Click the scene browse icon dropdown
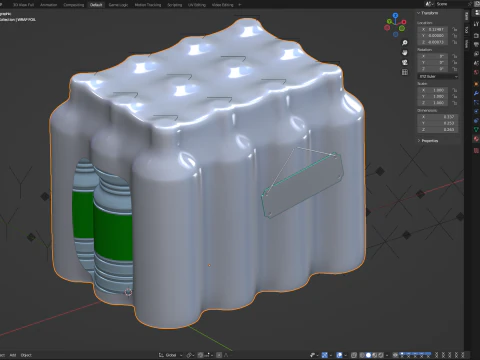The image size is (480, 360). [x=429, y=4]
